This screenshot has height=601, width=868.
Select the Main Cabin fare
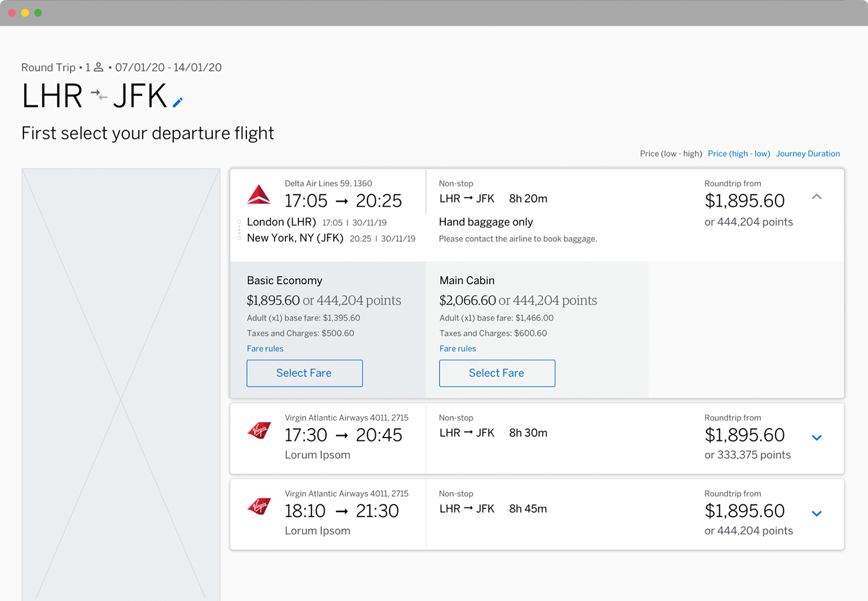coord(497,373)
